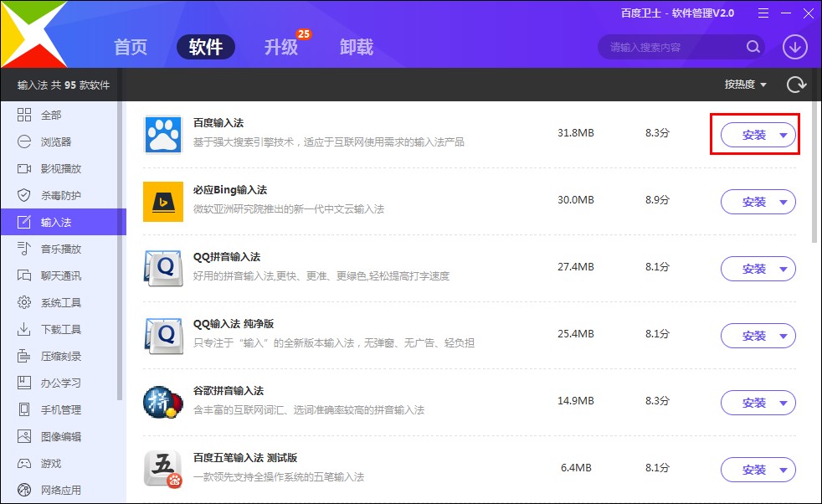Click the QQ拼音输入法 app icon
This screenshot has height=504, width=822.
(x=163, y=269)
